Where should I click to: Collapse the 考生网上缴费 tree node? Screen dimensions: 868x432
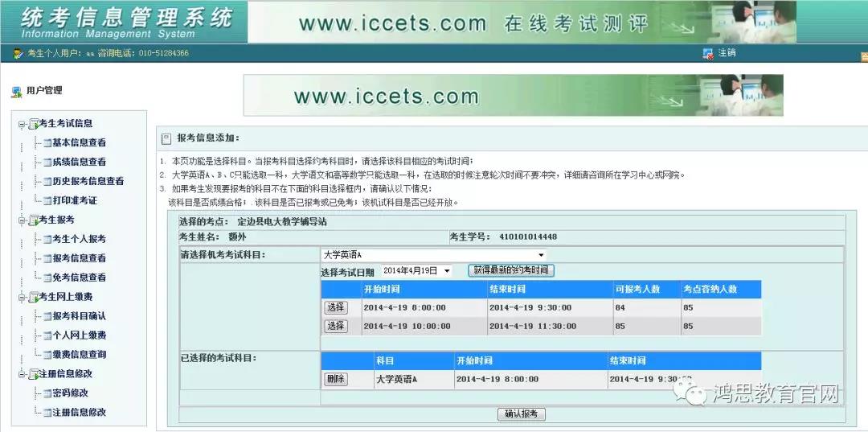pos(21,298)
